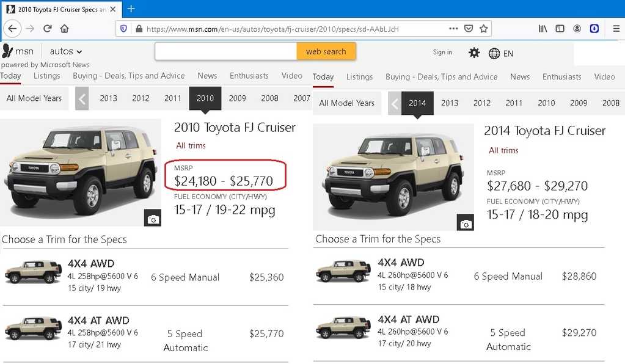Select model year 2009 in left year bar
Screen dimensions: 625x364
(237, 98)
